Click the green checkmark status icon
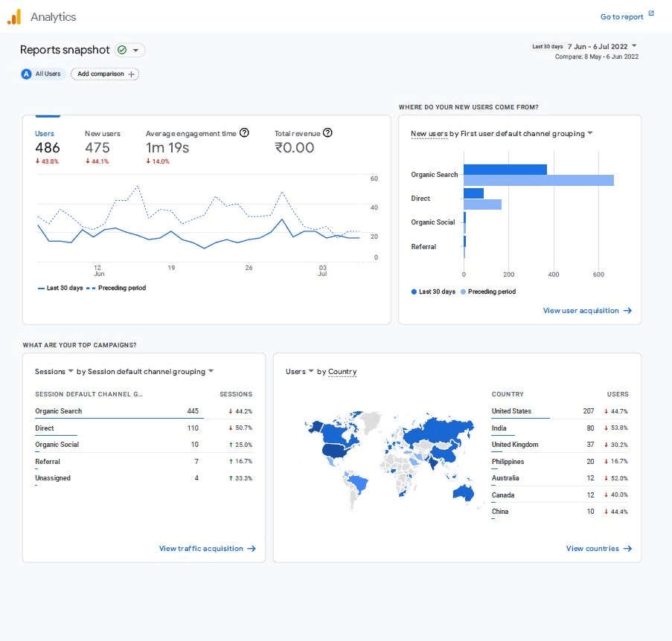Viewport: 672px width, 641px height. [x=122, y=50]
